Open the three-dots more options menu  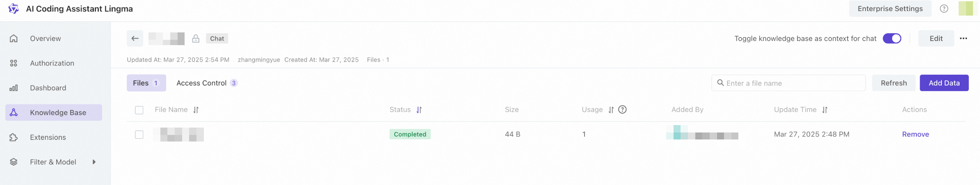[964, 39]
